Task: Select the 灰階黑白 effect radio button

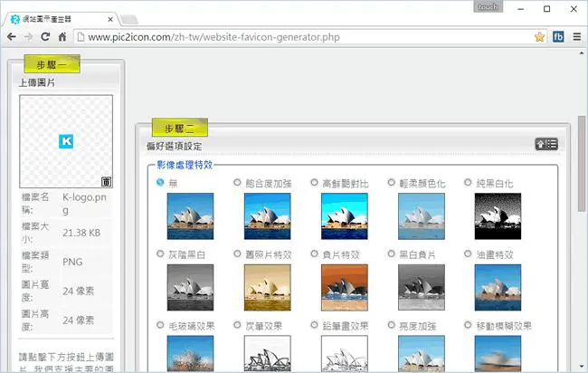Action: point(160,253)
